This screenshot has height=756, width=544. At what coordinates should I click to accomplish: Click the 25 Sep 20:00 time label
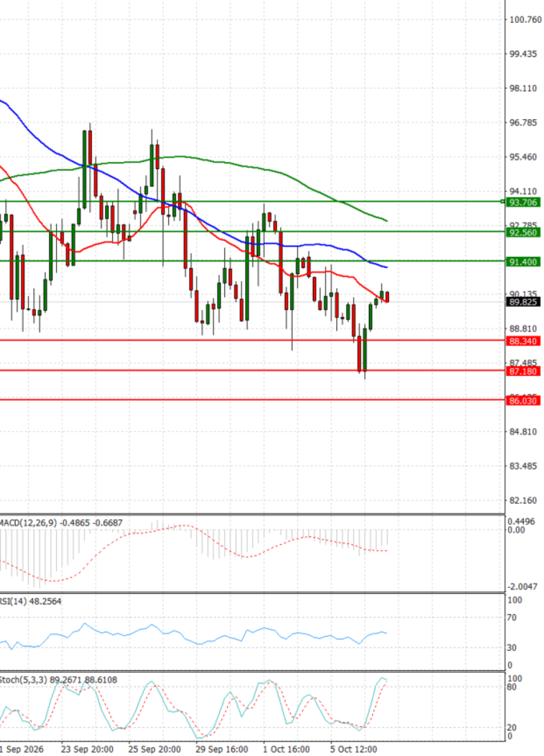[154, 749]
